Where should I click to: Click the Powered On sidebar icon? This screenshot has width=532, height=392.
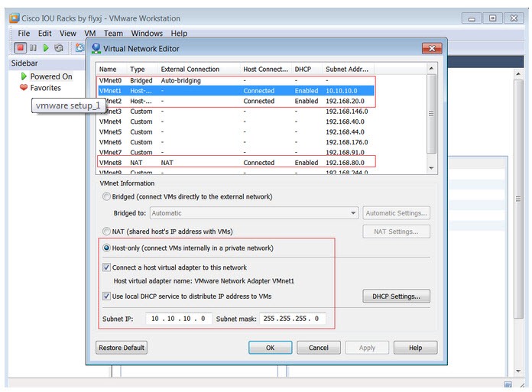[x=24, y=76]
